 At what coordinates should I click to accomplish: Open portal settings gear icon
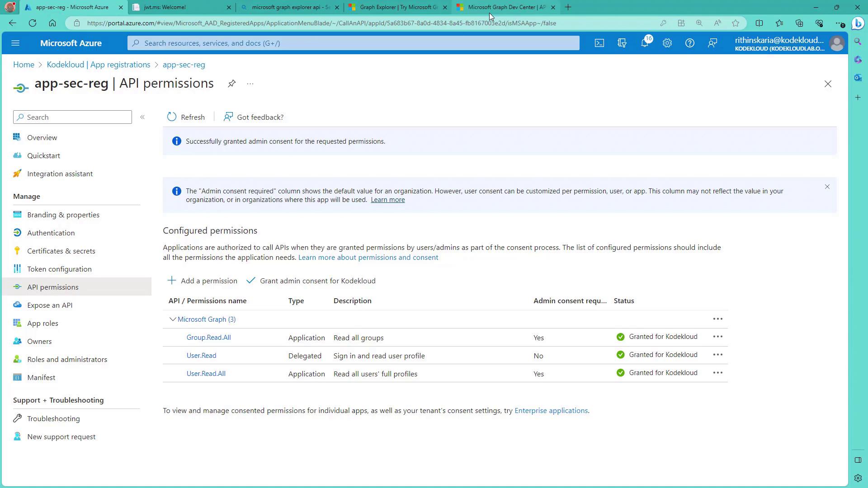click(x=667, y=43)
